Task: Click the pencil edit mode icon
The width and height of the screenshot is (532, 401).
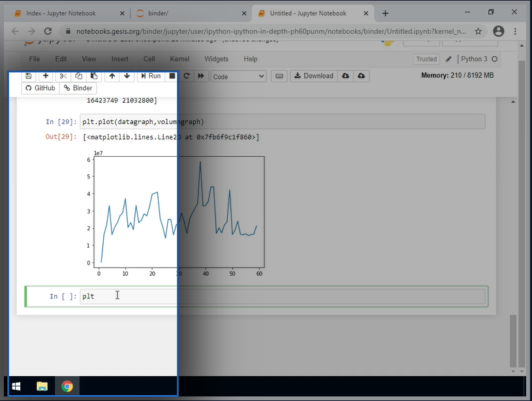Action: 448,59
